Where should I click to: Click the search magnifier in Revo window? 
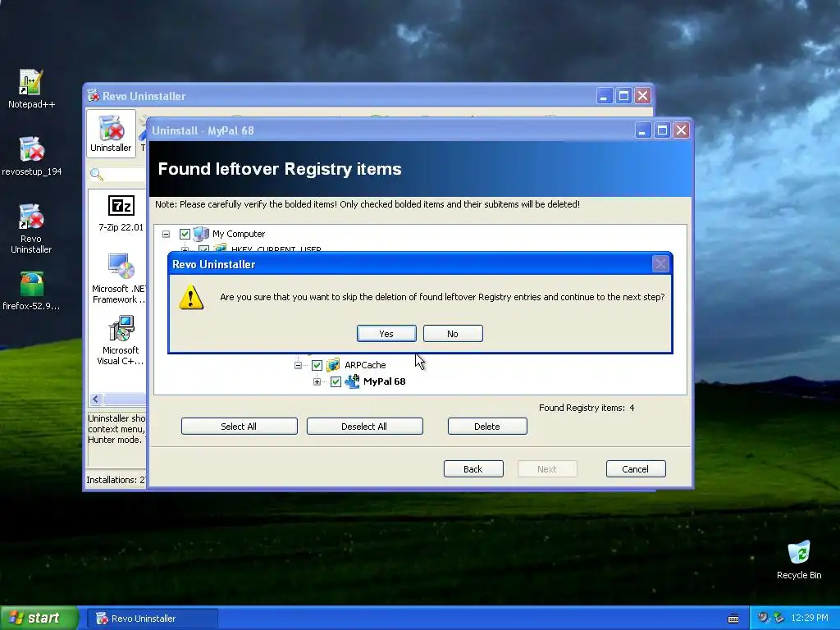coord(97,174)
